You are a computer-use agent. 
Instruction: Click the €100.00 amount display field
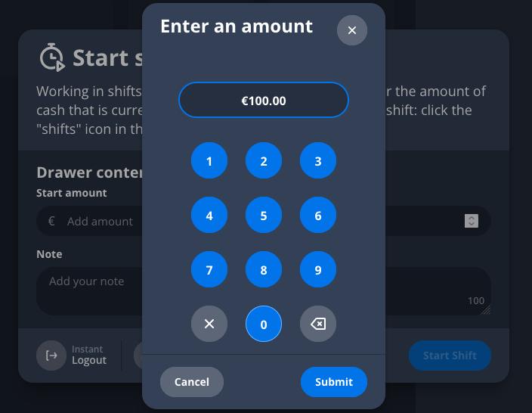[x=263, y=100]
